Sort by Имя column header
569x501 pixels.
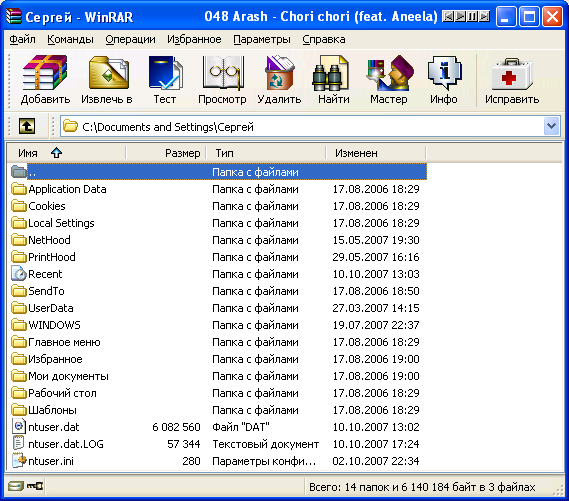[66, 153]
